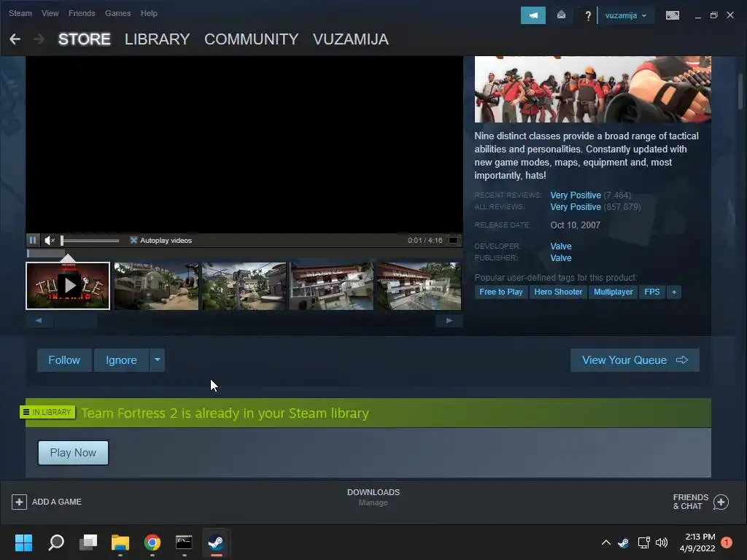Click the Play Now button
The width and height of the screenshot is (747, 560).
(74, 453)
